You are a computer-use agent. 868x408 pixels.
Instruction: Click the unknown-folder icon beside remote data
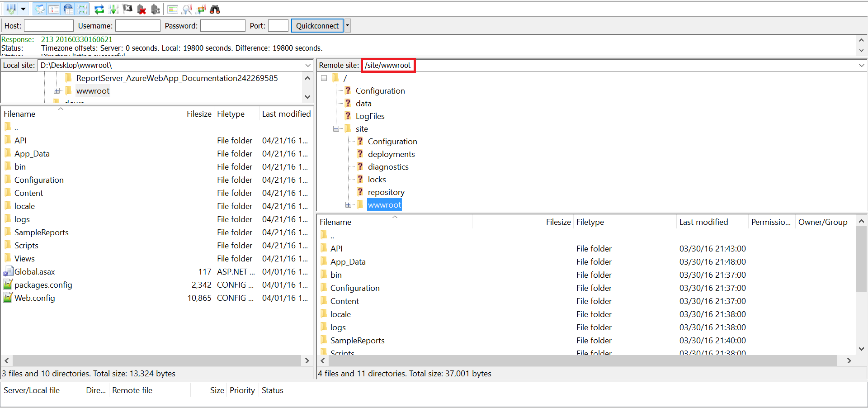pos(348,103)
